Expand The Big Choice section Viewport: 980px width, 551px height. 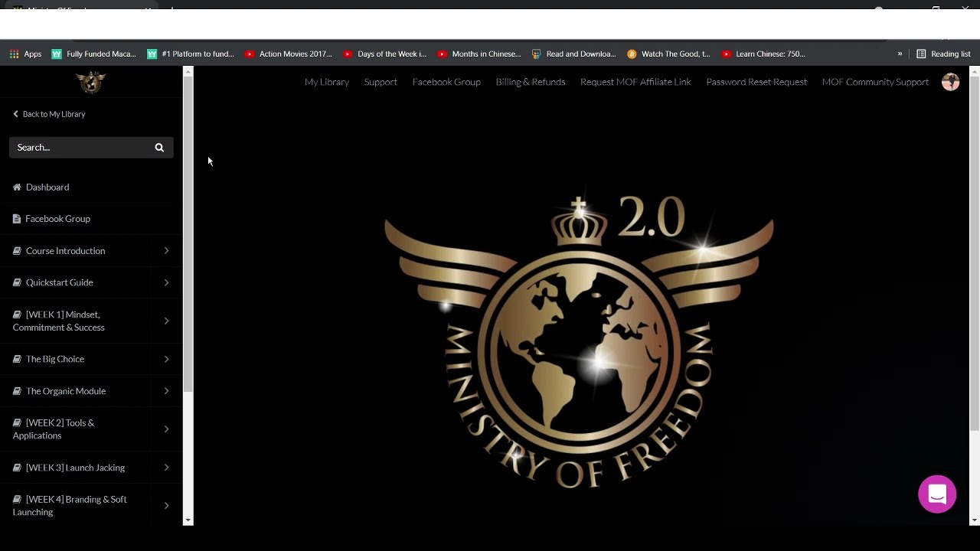click(x=166, y=359)
